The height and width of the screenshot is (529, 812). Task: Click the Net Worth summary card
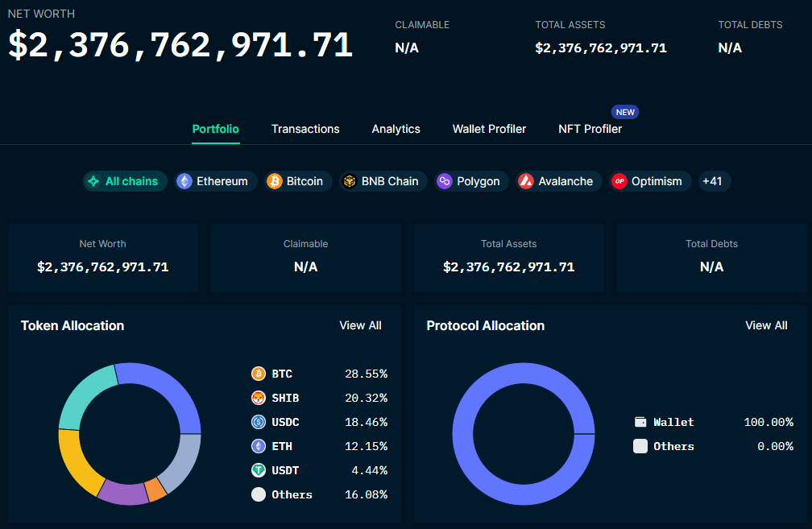click(x=103, y=258)
